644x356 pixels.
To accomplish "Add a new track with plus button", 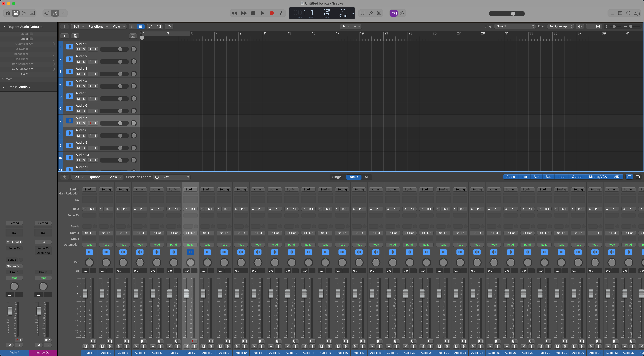I will coord(64,36).
